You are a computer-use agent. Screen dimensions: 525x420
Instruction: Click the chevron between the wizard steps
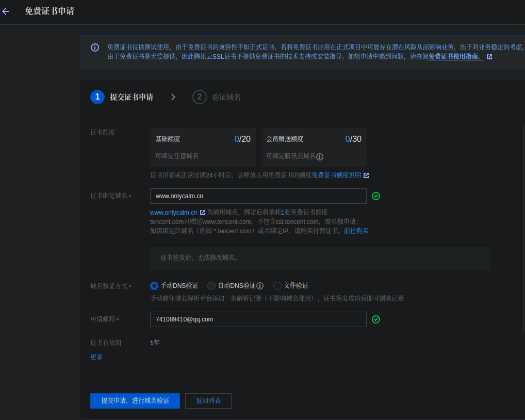pos(173,97)
